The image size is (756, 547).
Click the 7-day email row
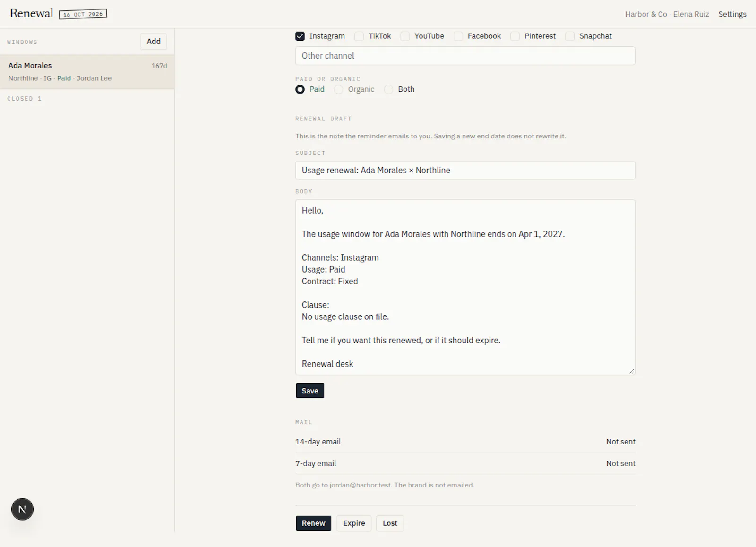[x=465, y=463]
